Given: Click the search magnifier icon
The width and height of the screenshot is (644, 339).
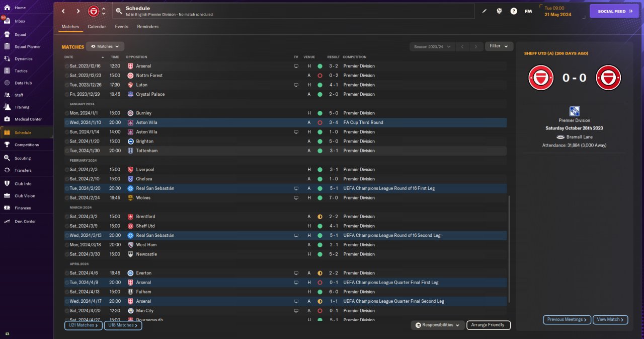Looking at the screenshot, I should (118, 11).
